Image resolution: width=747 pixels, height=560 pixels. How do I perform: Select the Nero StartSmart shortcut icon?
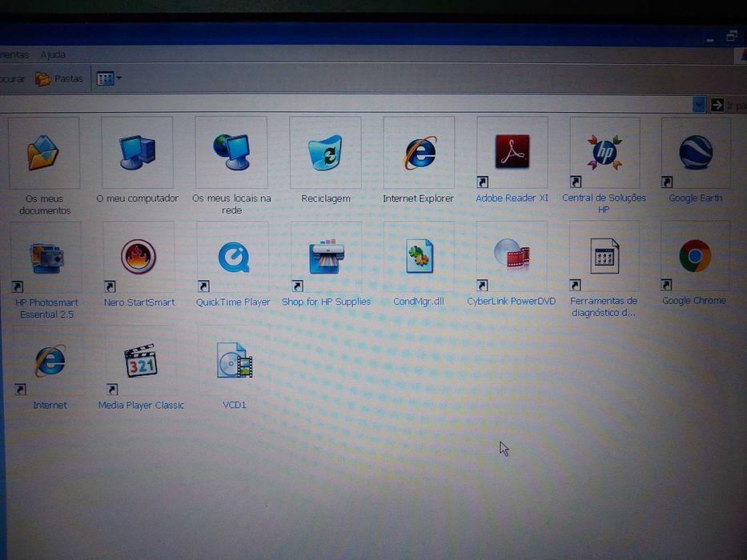[x=139, y=257]
